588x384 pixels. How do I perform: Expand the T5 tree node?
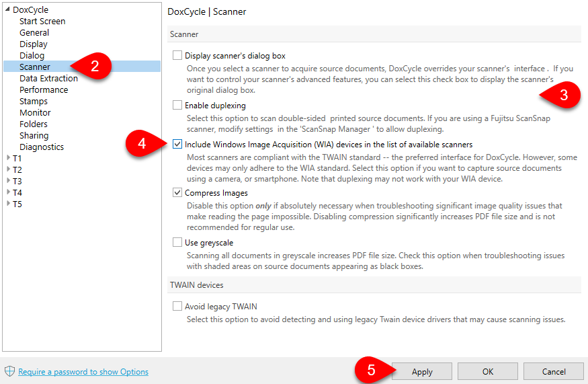7,204
